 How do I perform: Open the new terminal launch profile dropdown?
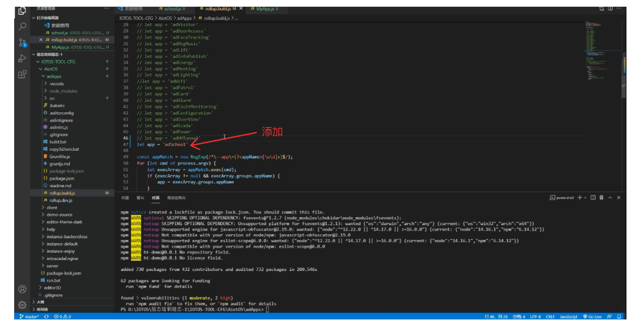pyautogui.click(x=585, y=197)
